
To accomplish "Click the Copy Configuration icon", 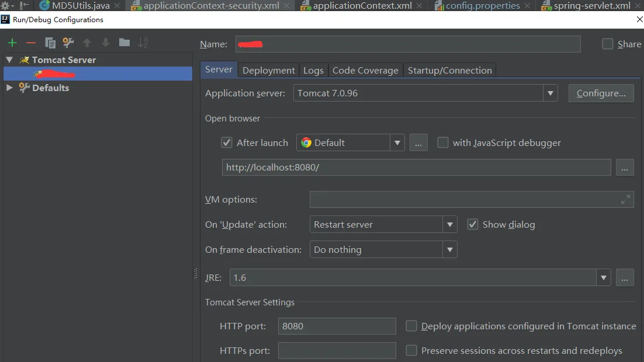I will pos(50,43).
